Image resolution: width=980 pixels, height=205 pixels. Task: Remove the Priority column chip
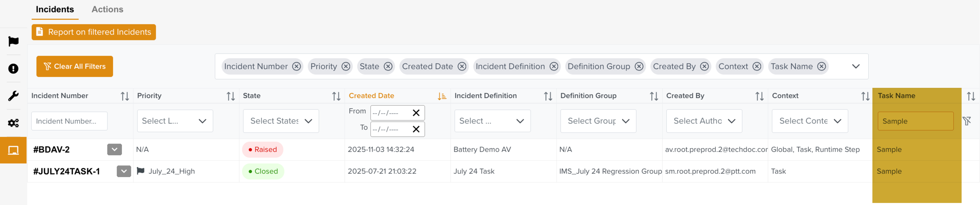tap(346, 67)
